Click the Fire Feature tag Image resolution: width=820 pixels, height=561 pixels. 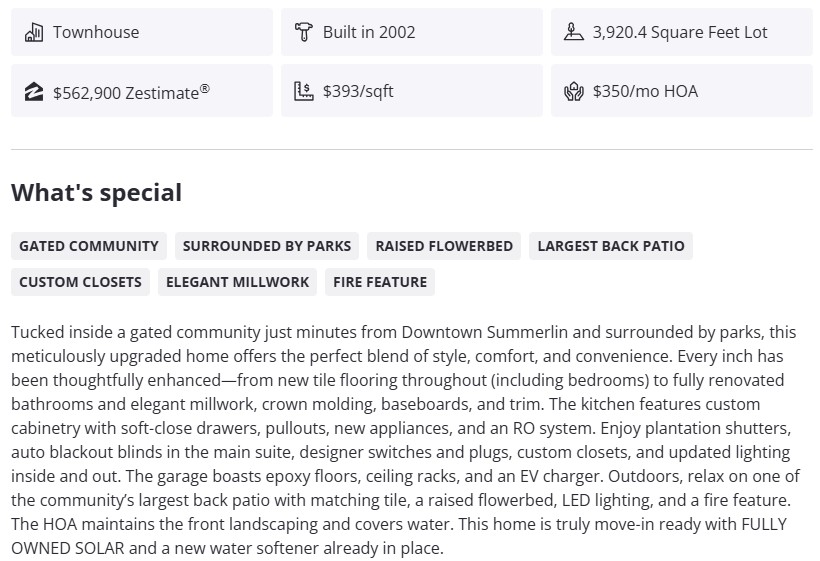coord(380,282)
